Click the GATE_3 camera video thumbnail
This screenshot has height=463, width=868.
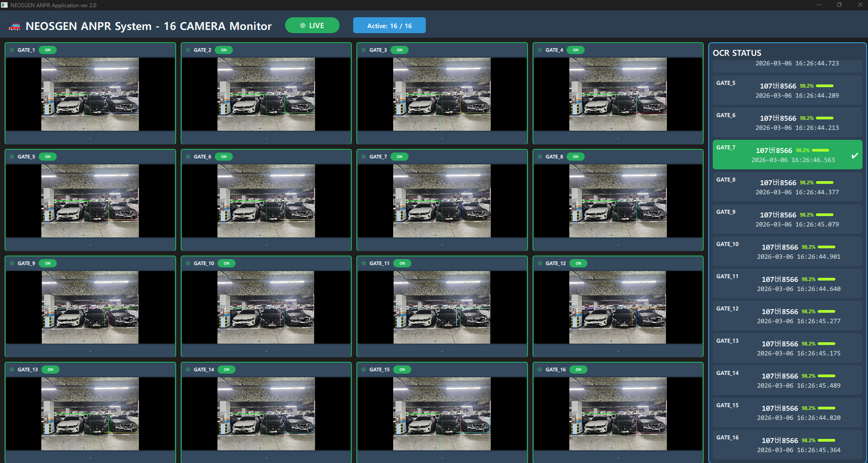441,94
